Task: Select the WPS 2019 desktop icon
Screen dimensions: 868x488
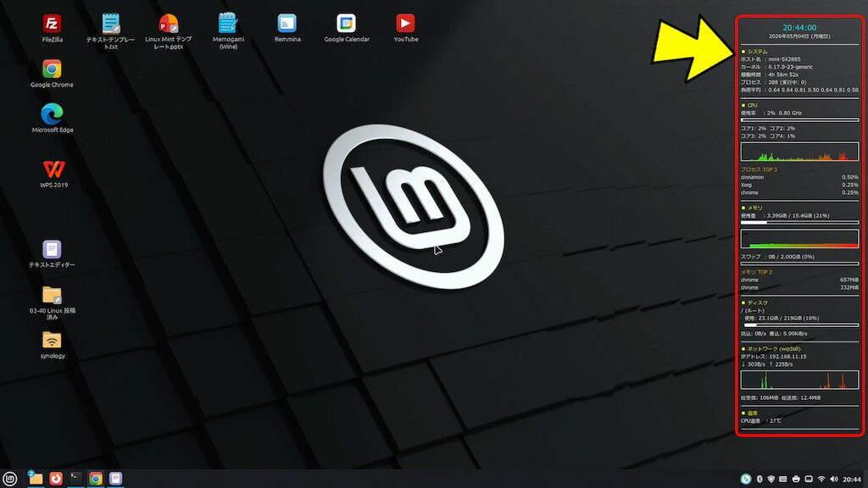Action: tap(53, 174)
